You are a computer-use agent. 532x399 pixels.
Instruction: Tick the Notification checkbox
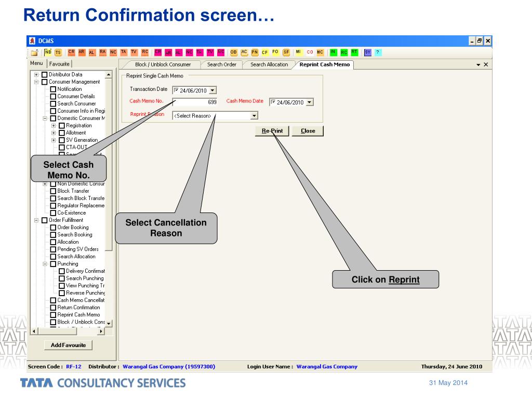[53, 89]
